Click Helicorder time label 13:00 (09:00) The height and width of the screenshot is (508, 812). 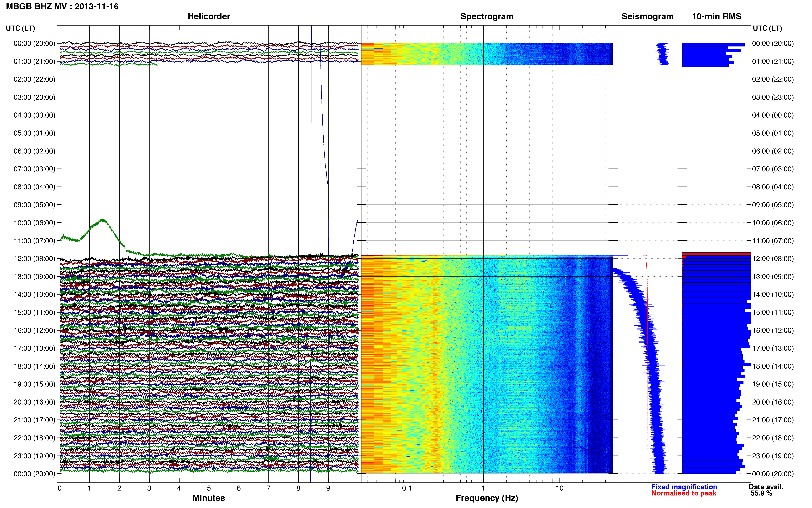[x=34, y=277]
